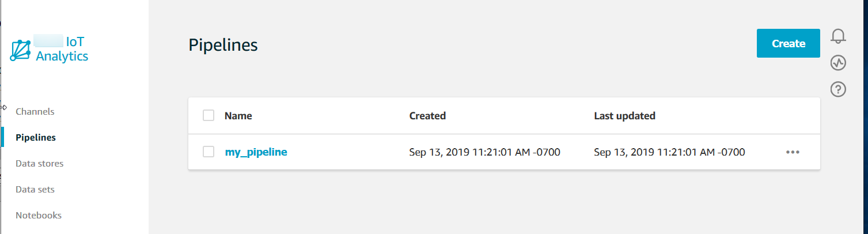Navigate to Data sets section
The height and width of the screenshot is (234, 868).
pyautogui.click(x=35, y=190)
